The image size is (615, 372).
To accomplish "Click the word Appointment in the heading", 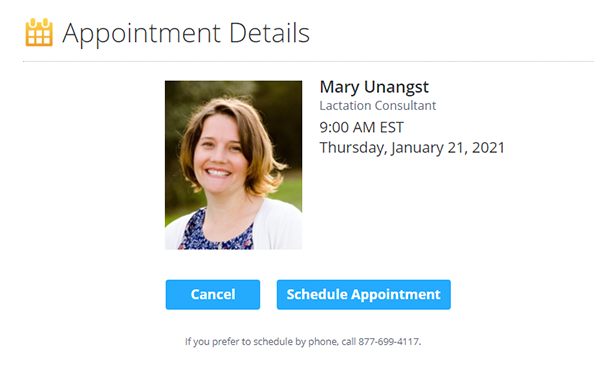I will pos(142,34).
